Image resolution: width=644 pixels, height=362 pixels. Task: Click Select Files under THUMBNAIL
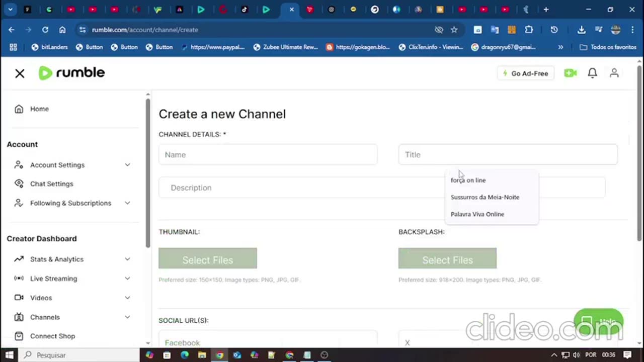coord(207,258)
